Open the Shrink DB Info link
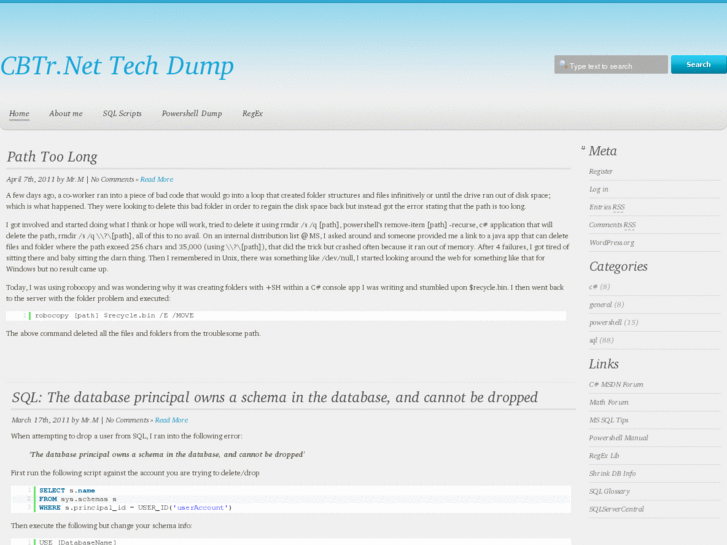This screenshot has height=545, width=727. click(612, 474)
